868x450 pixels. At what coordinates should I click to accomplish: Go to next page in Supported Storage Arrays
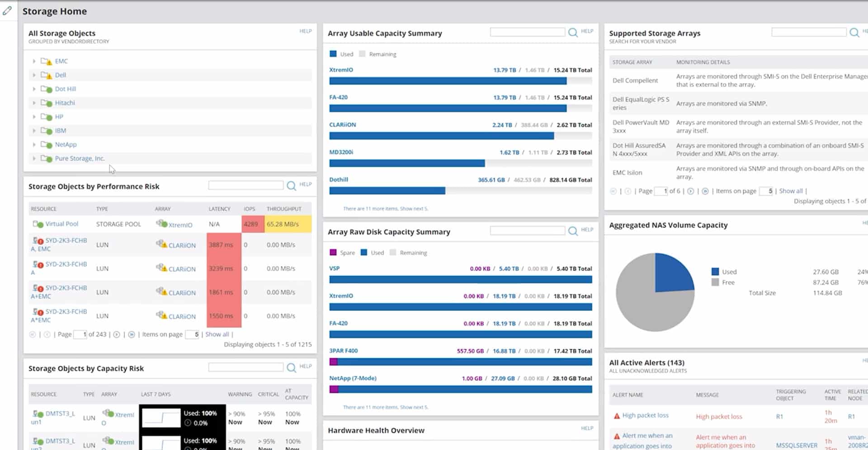(690, 191)
